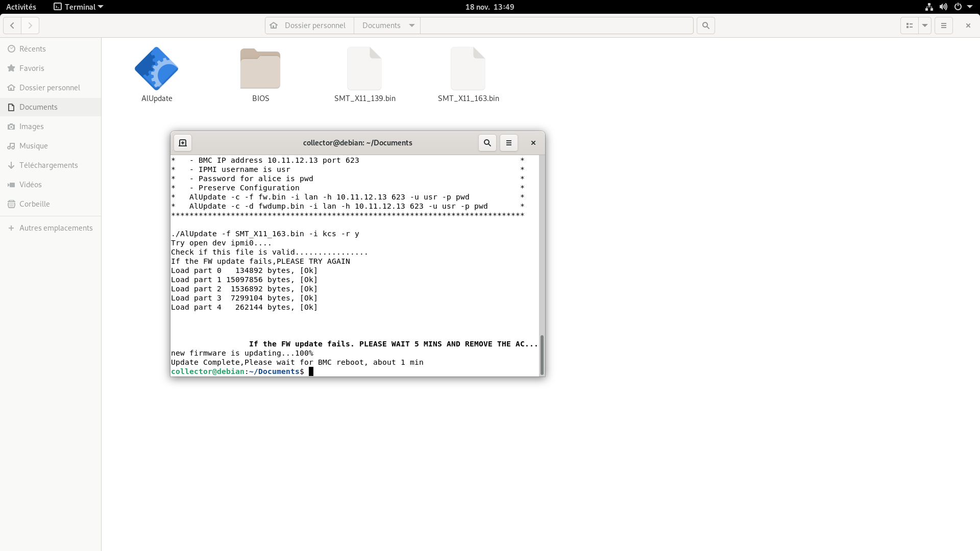Screen dimensions: 980x551
Task: Open Corbeille in sidebar
Action: (x=51, y=204)
